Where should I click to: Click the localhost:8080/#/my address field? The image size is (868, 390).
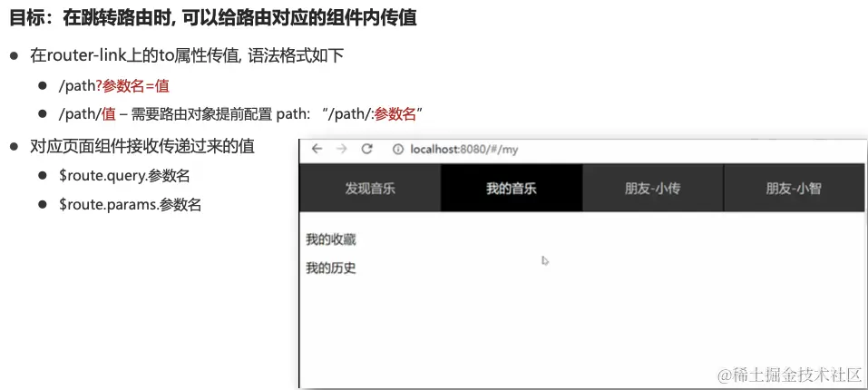tap(463, 150)
